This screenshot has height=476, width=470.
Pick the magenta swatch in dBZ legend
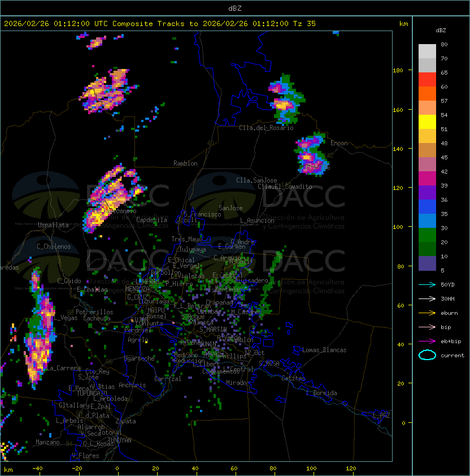pos(427,179)
